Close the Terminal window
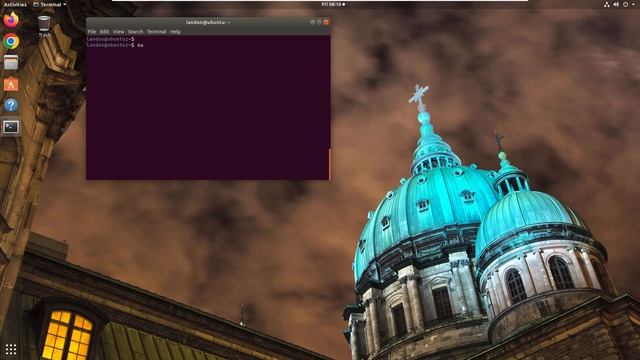 [326, 22]
